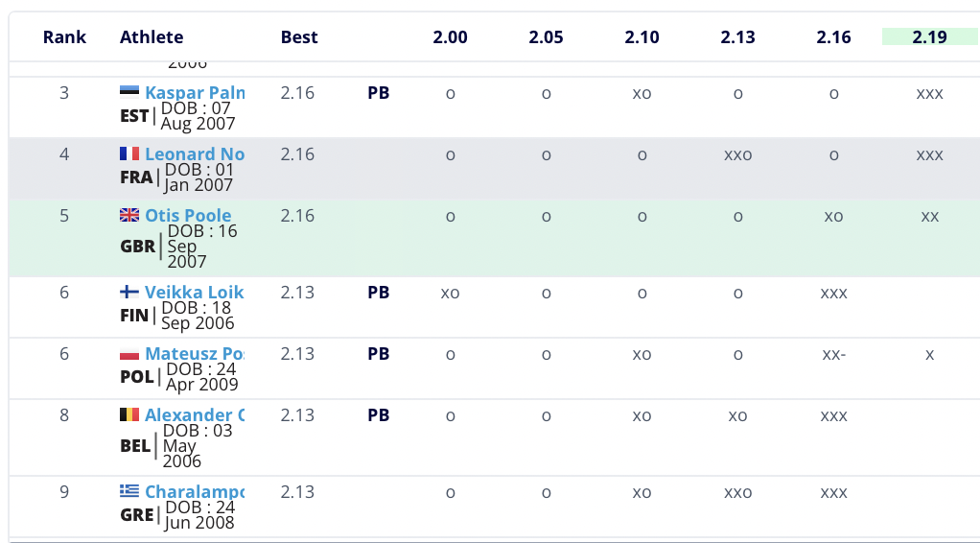Viewport: 980px width, 543px height.
Task: Click the Athlete column header
Action: click(152, 37)
